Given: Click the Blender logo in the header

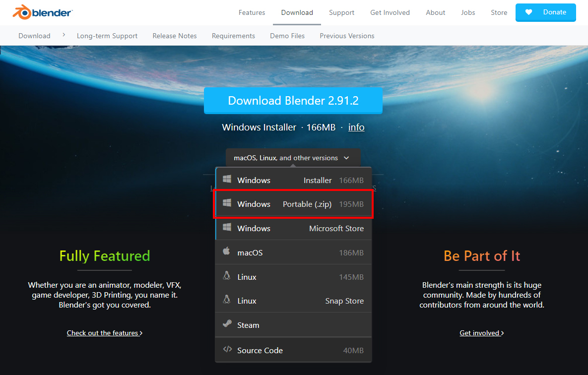Looking at the screenshot, I should click(x=42, y=12).
